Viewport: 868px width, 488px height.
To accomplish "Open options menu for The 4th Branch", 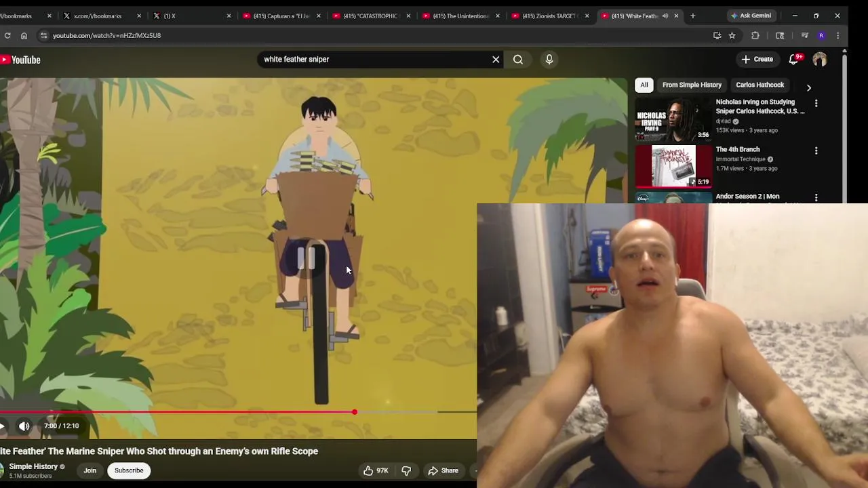I will tap(816, 150).
